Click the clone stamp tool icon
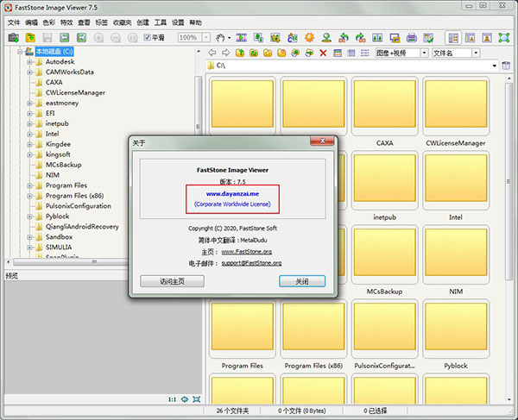Screen dimensions: 518x420 point(326,38)
